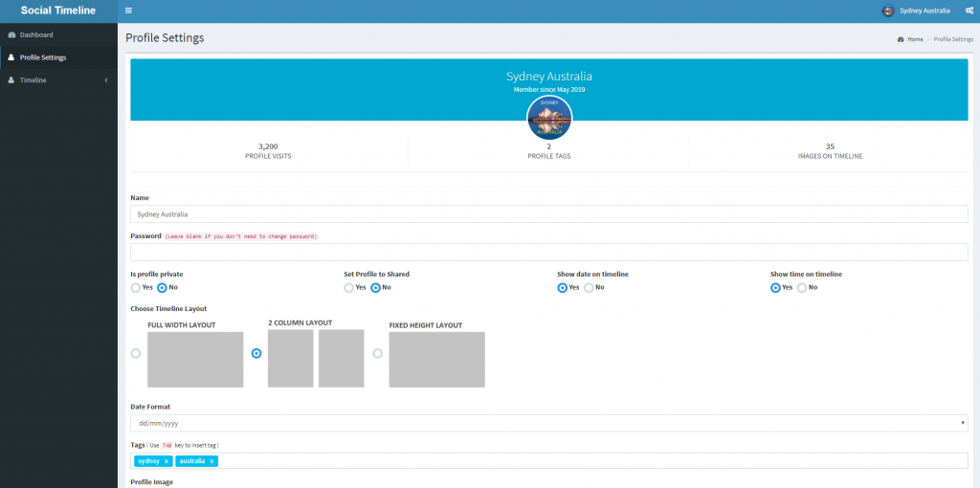Screen dimensions: 980x488
Task: Choose the Fixed Height Layout radio
Action: [x=377, y=354]
